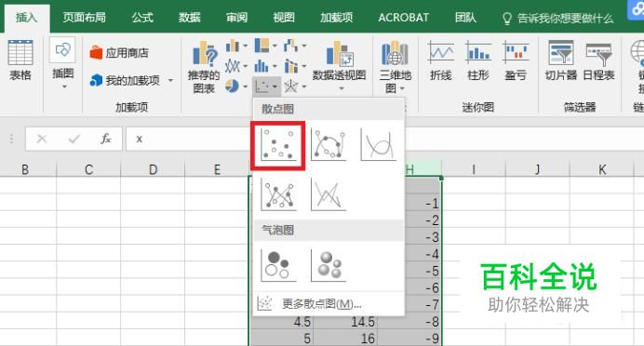The width and height of the screenshot is (644, 346).
Task: Click the formula bar cancel X button
Action: 42,140
